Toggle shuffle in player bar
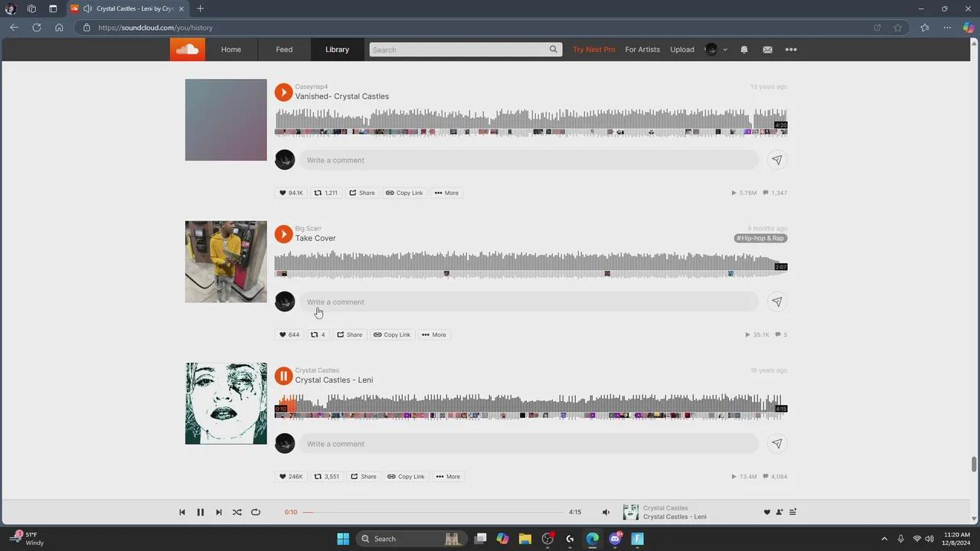The width and height of the screenshot is (980, 551). (237, 512)
